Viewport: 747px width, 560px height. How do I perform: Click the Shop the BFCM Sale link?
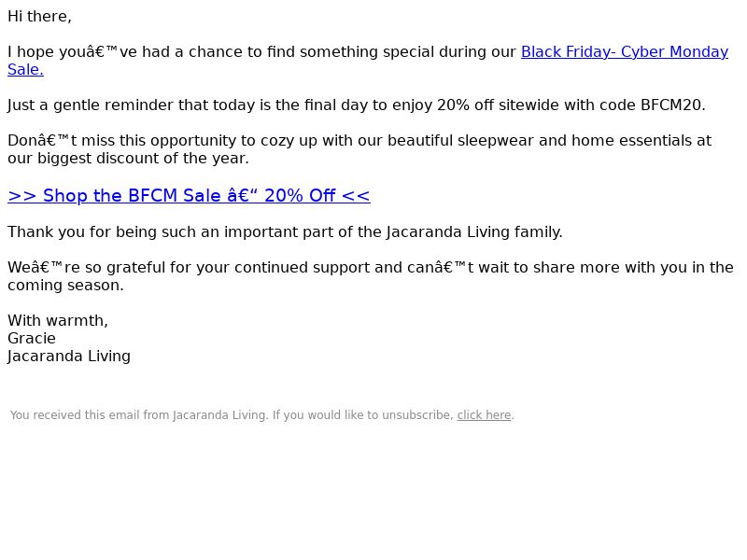click(x=189, y=195)
